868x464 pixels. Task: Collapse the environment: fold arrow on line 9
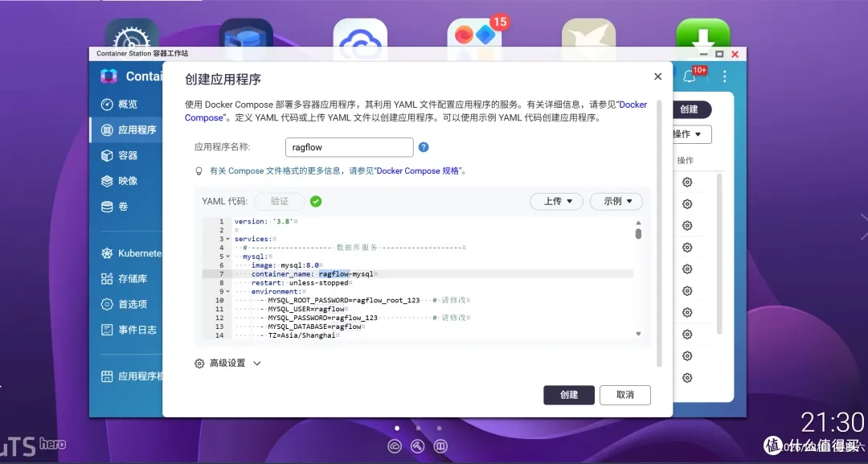[228, 292]
